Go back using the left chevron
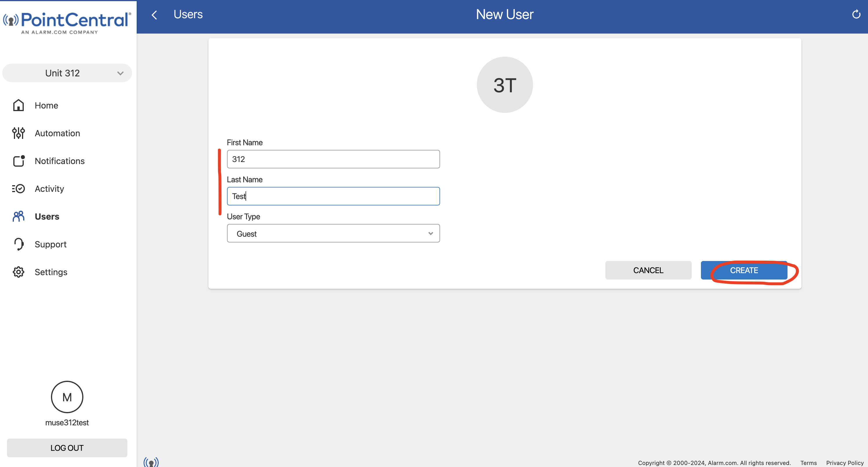Screen dimensions: 868x467 154,15
